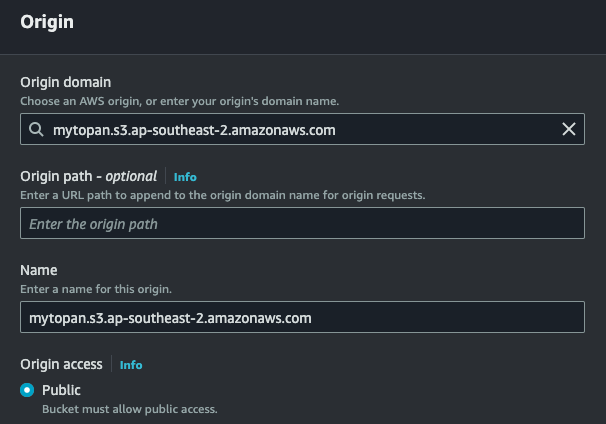Click the "Enter a URL path" helper text
606x424 pixels.
222,195
